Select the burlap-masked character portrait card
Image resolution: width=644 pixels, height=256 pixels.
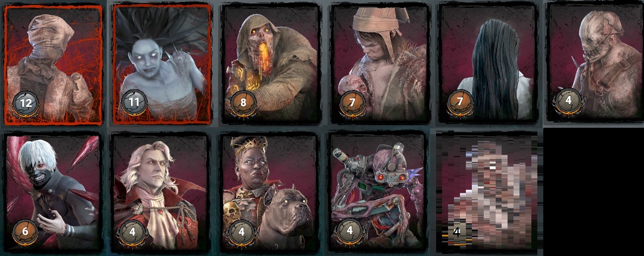[53, 65]
